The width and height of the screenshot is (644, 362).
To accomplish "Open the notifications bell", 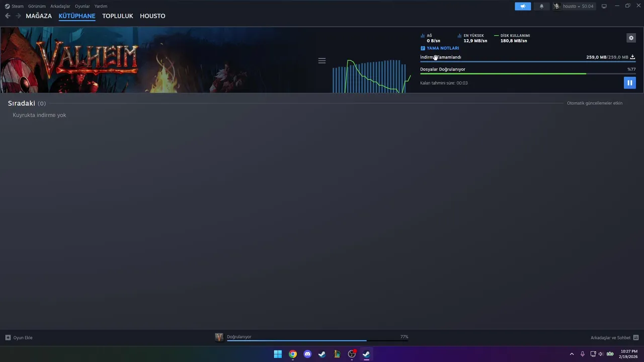I will click(541, 6).
